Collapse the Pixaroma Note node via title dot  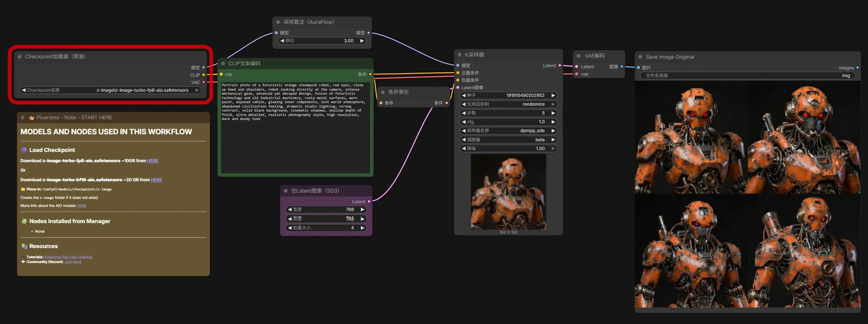23,117
